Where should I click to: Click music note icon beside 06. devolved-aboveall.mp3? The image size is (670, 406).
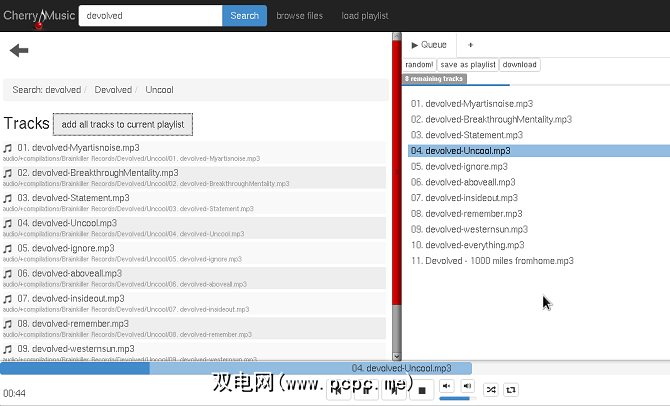coord(9,273)
